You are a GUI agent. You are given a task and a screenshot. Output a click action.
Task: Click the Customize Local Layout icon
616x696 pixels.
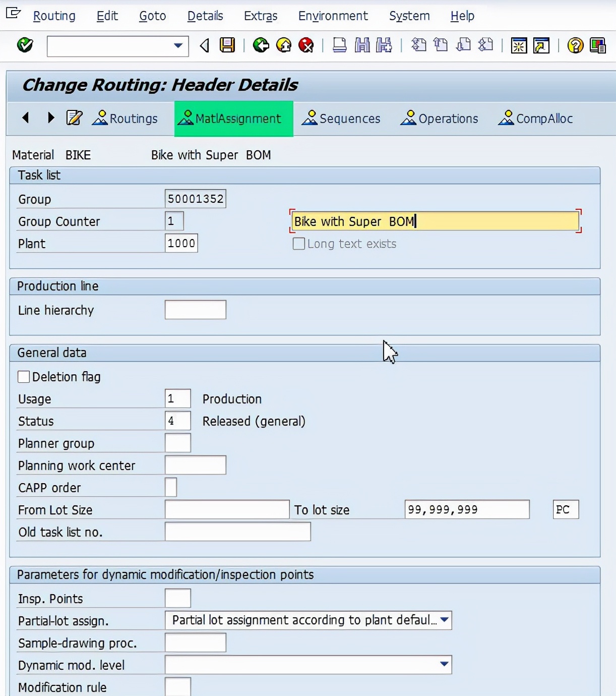[598, 45]
